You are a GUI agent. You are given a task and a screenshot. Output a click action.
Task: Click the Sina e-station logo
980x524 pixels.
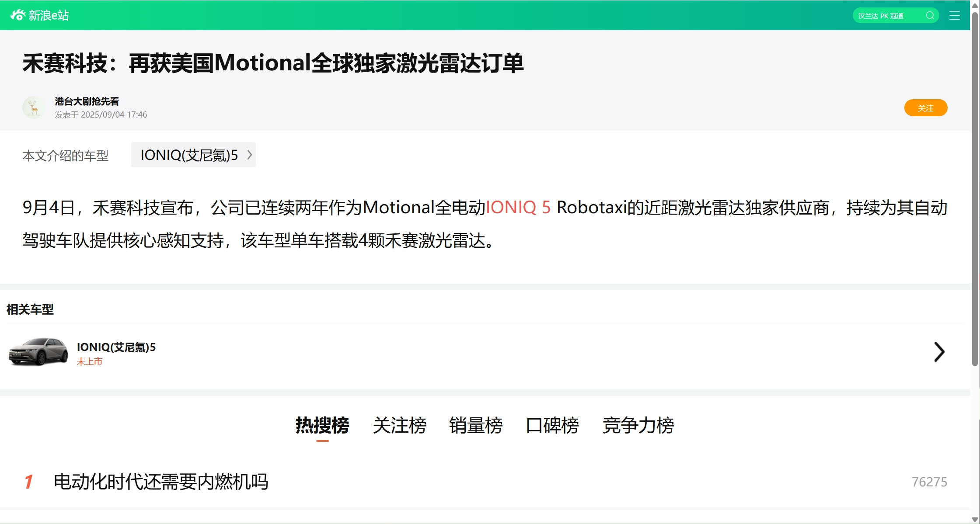tap(39, 15)
